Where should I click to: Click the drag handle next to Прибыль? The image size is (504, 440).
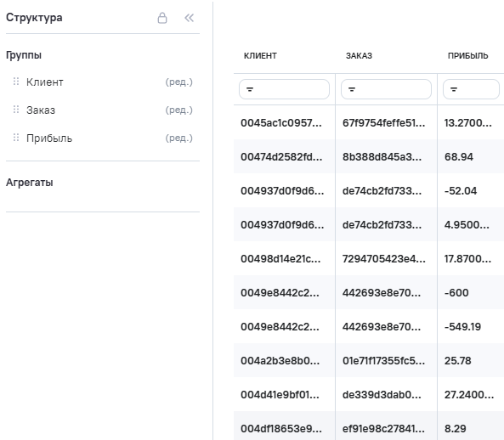[x=16, y=138]
